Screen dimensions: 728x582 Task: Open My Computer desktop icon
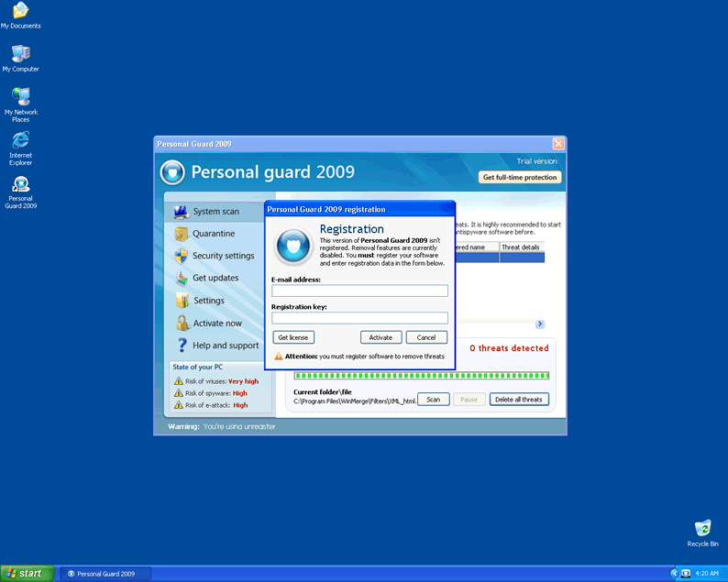coord(20,54)
